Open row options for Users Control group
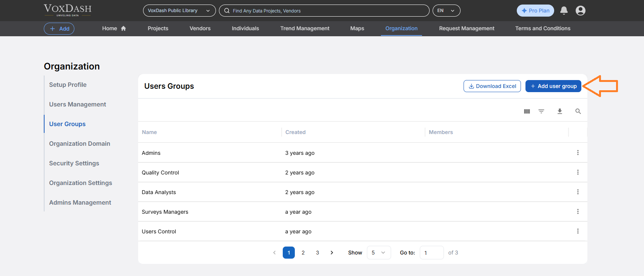The image size is (644, 276). [x=578, y=231]
